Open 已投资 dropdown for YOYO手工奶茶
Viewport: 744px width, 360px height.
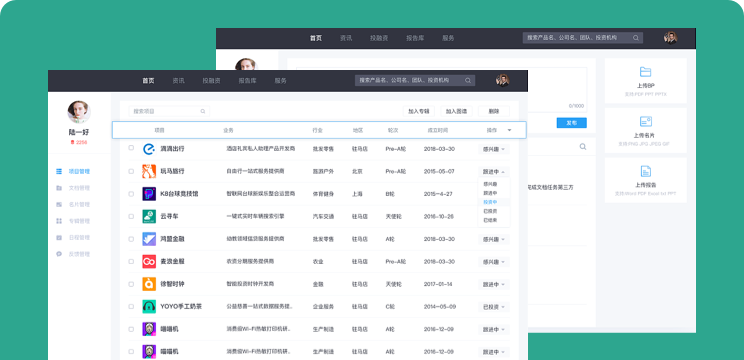[x=494, y=307]
